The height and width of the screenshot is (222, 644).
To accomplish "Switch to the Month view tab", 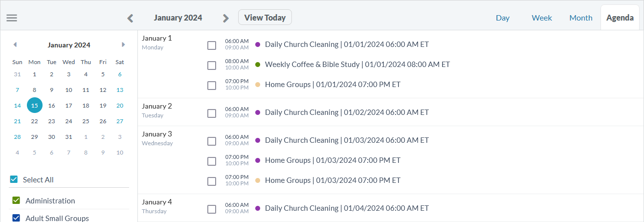I will click(581, 18).
